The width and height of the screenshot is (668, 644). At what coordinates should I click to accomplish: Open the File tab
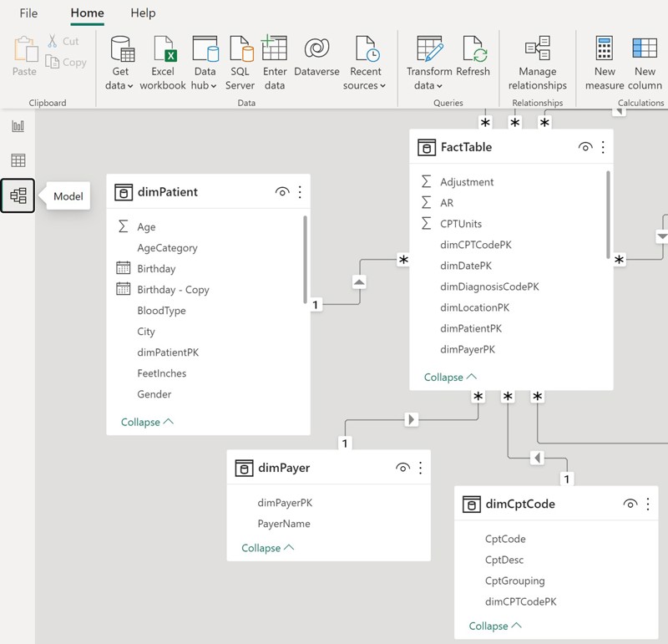point(28,13)
